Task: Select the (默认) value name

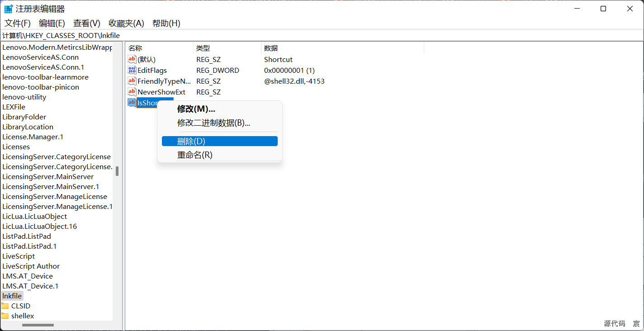Action: pos(147,59)
